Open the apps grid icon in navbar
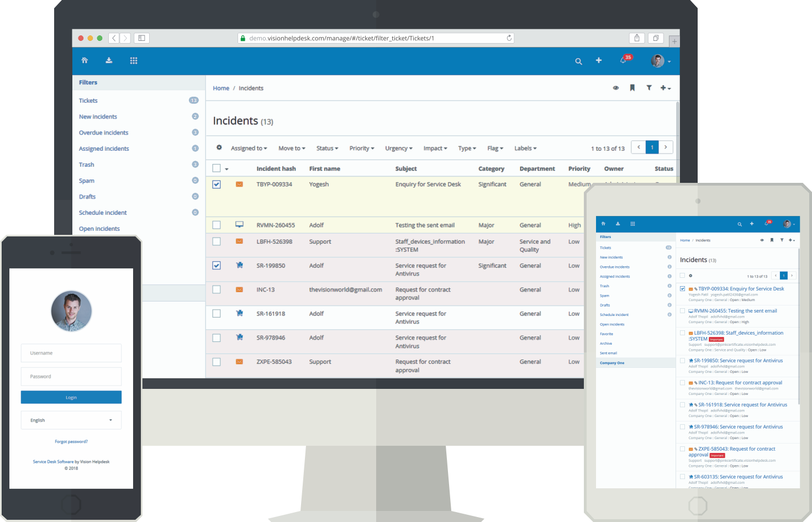The height and width of the screenshot is (522, 812). pyautogui.click(x=133, y=60)
